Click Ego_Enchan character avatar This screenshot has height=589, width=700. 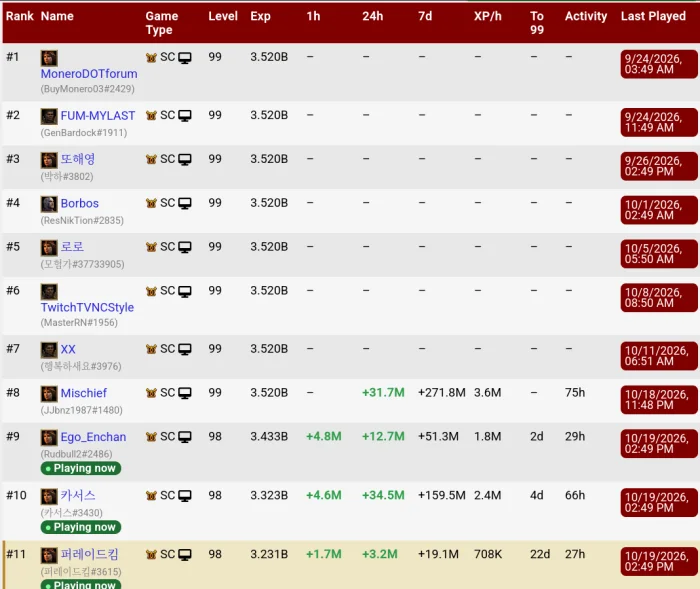click(49, 438)
